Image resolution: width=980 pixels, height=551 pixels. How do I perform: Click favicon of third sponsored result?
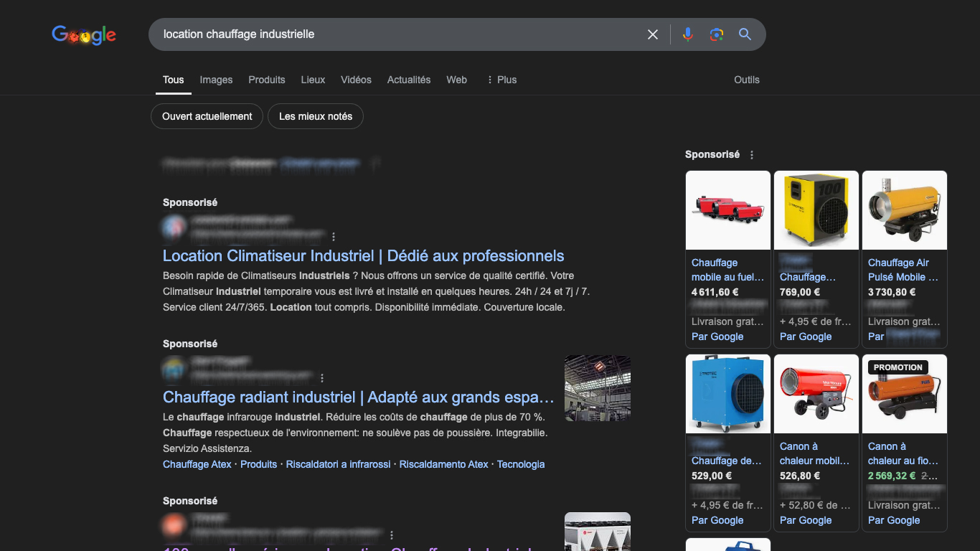173,526
